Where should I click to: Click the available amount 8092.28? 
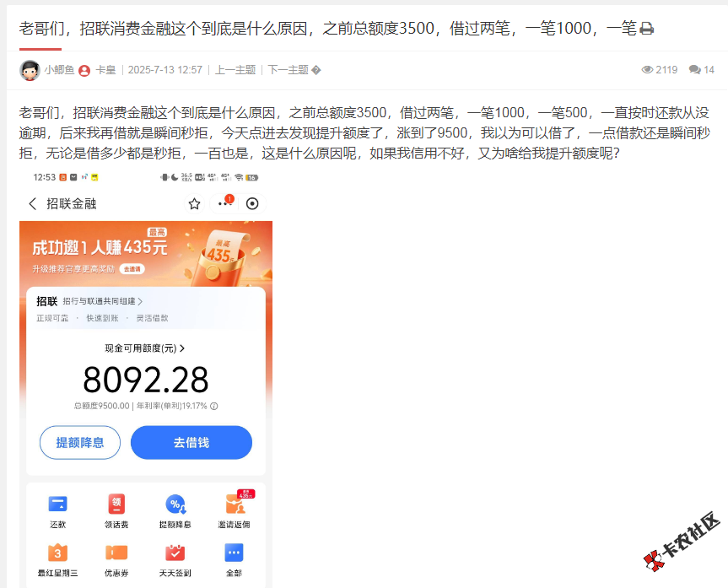[146, 380]
